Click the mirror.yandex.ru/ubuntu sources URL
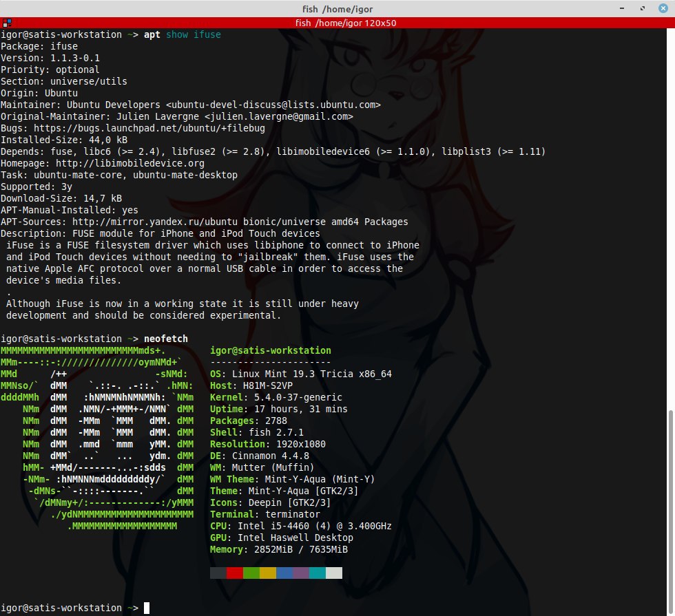675x616 pixels. [x=155, y=222]
